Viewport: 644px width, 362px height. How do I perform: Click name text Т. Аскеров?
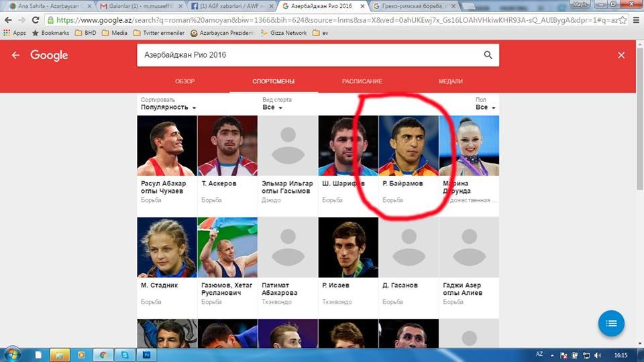219,183
